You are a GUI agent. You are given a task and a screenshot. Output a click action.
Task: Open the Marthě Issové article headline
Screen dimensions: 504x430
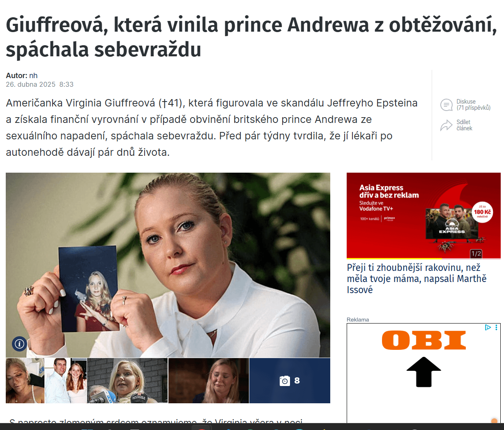click(417, 279)
